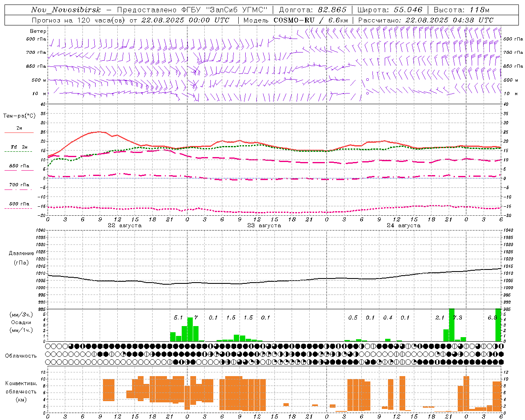The width and height of the screenshot is (525, 420).
Task: Select the 700 гПа temperature legend entry
Action: click(19, 185)
